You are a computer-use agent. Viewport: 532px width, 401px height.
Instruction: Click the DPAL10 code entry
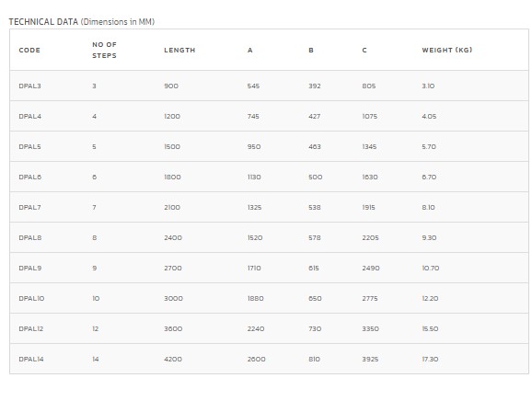pyautogui.click(x=31, y=298)
